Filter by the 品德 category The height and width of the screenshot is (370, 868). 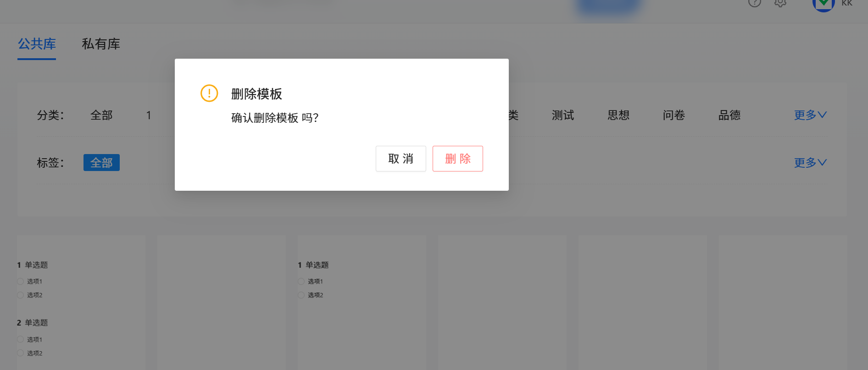tap(729, 115)
